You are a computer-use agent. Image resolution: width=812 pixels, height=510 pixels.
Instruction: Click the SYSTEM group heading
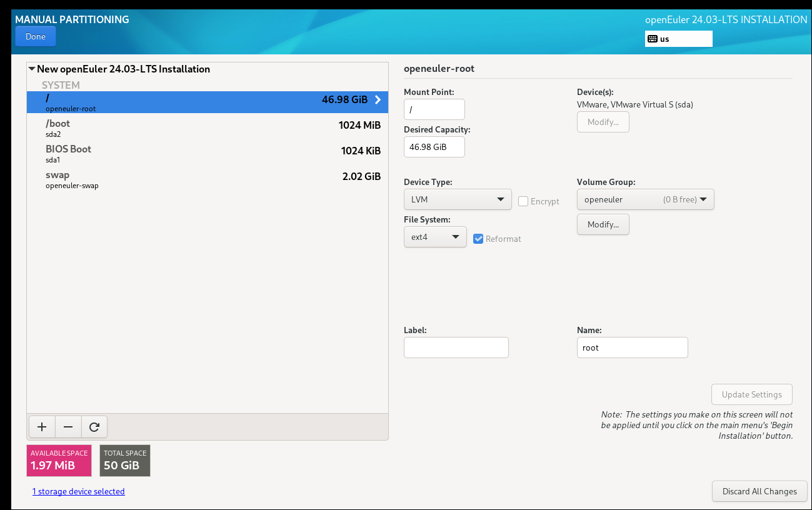[61, 85]
